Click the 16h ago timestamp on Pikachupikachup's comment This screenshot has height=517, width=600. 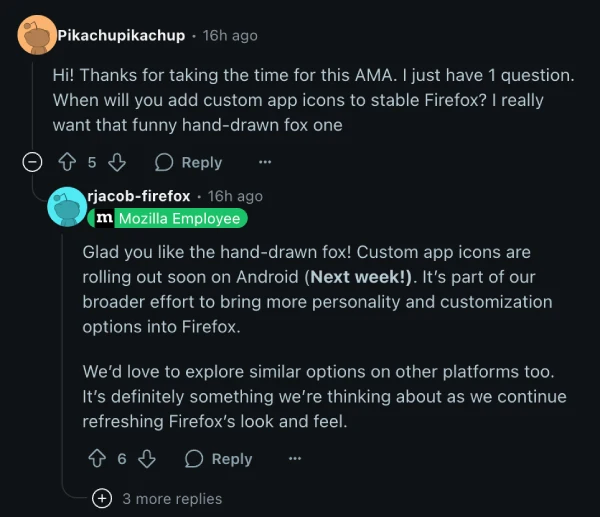[230, 35]
